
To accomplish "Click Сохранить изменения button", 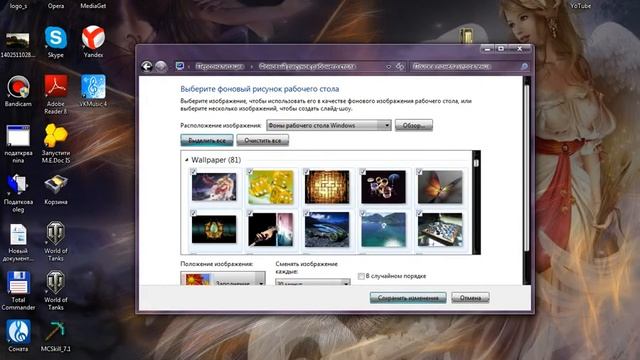I will 408,298.
